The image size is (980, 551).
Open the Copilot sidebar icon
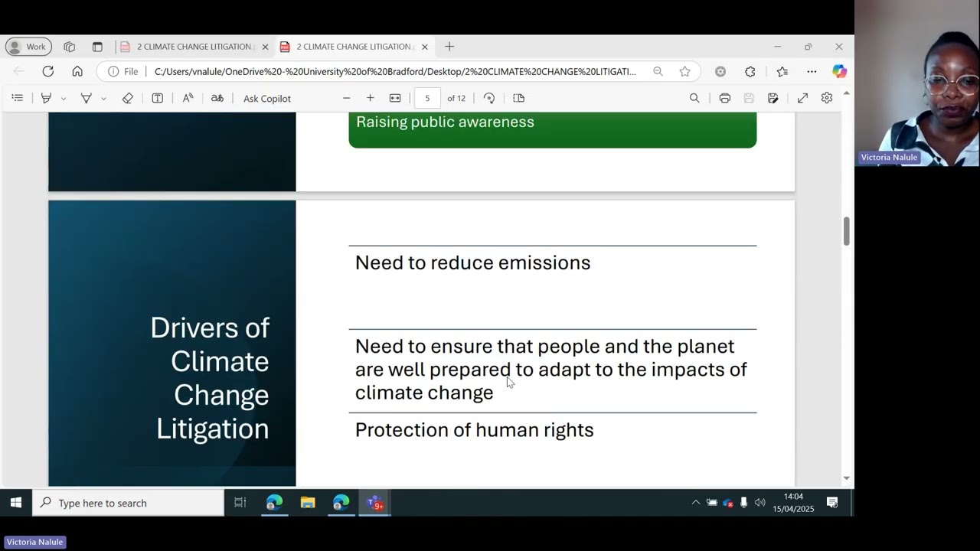coord(840,71)
